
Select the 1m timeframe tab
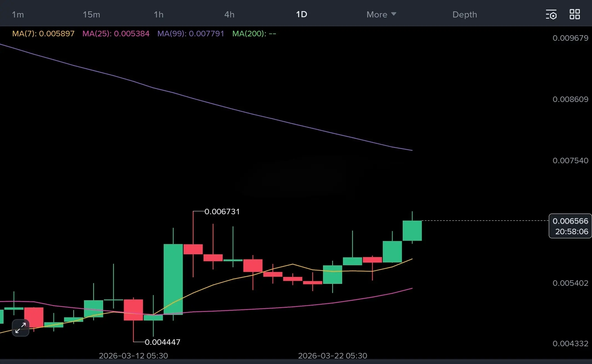pos(18,14)
